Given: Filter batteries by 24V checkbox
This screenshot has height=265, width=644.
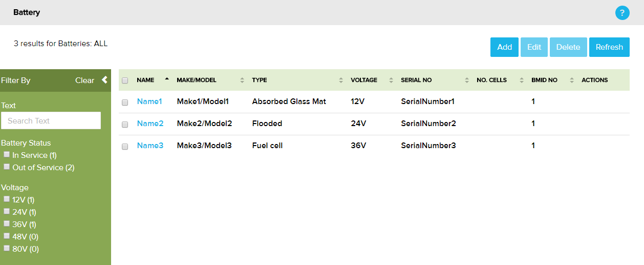Looking at the screenshot, I should coord(7,211).
